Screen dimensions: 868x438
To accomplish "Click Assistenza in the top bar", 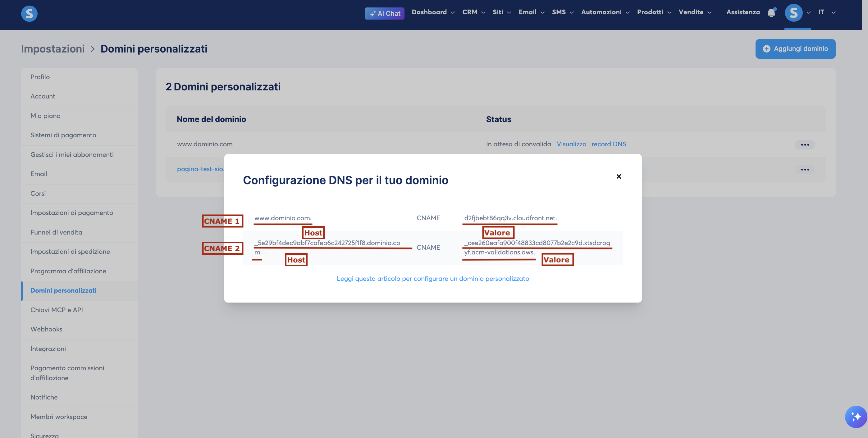I will click(x=743, y=12).
